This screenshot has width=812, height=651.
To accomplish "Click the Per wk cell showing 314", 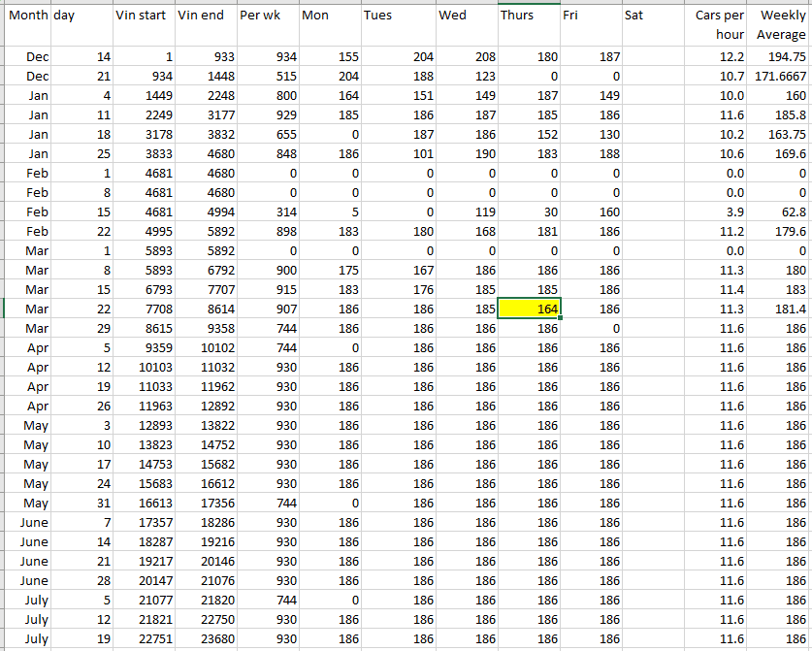I will click(x=267, y=212).
